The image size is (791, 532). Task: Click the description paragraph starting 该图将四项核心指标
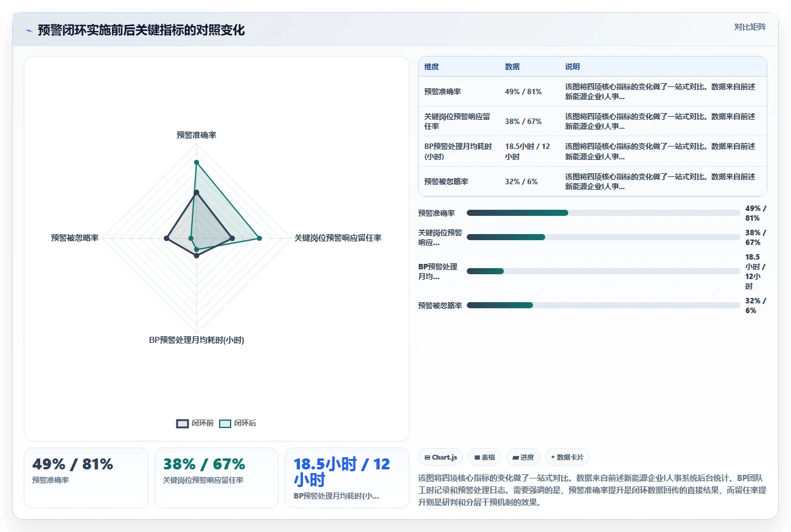pyautogui.click(x=593, y=490)
